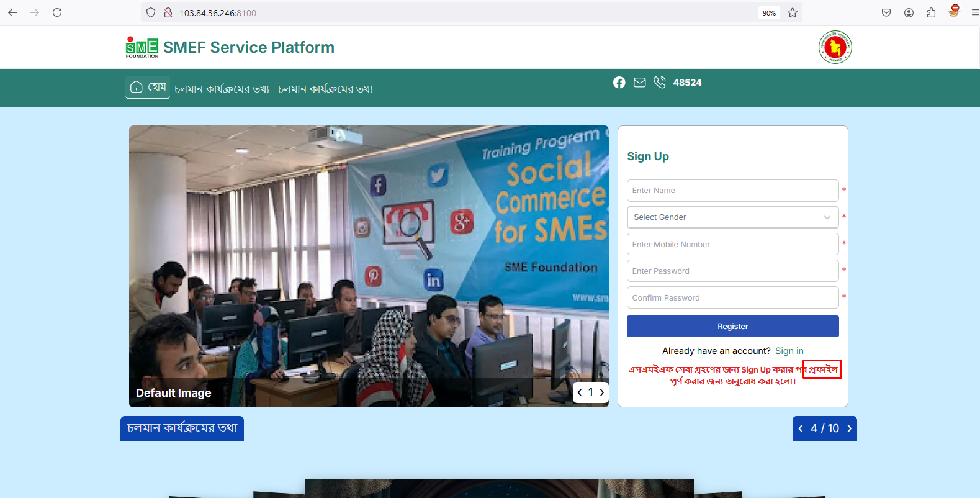Click the 4 / 10 page counter
This screenshot has height=498, width=980.
coord(825,428)
